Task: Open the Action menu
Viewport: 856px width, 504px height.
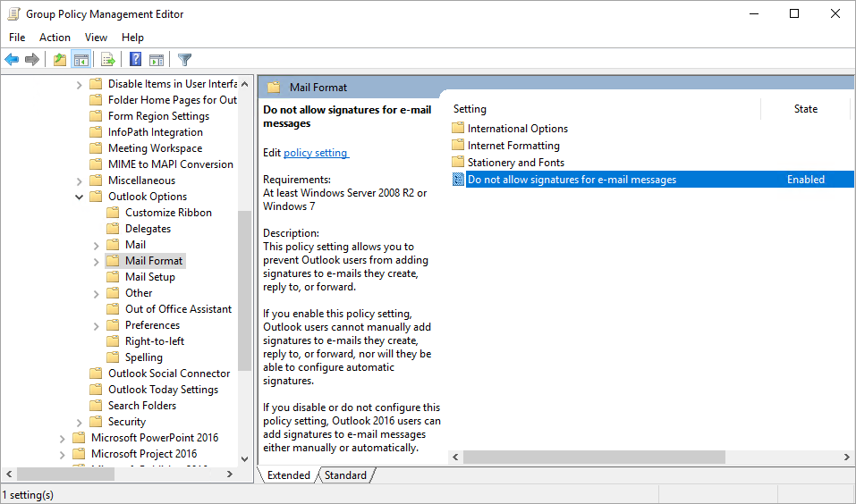Action: coord(55,38)
